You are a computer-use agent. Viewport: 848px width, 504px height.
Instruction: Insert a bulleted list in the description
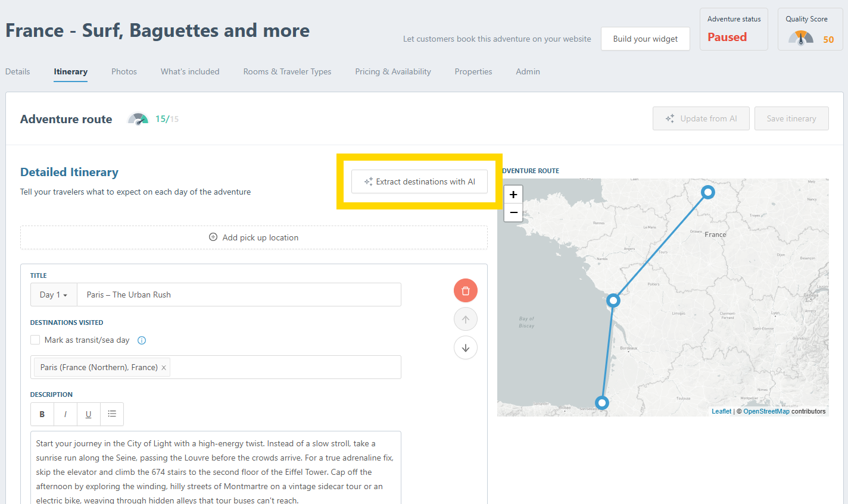tap(112, 414)
